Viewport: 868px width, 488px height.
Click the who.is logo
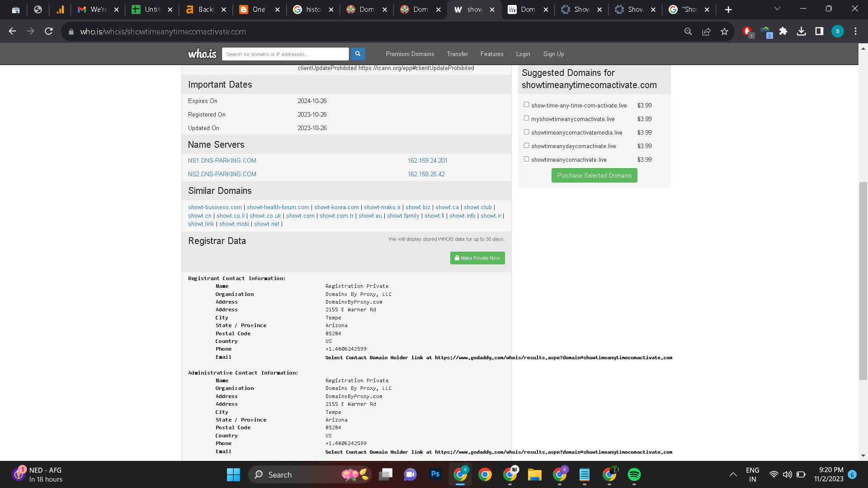[x=202, y=54]
